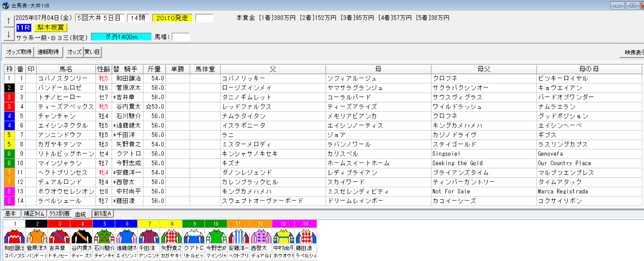Click the 騎手 column header
Image resolution: width=644 pixels, height=261 pixels.
(x=131, y=69)
